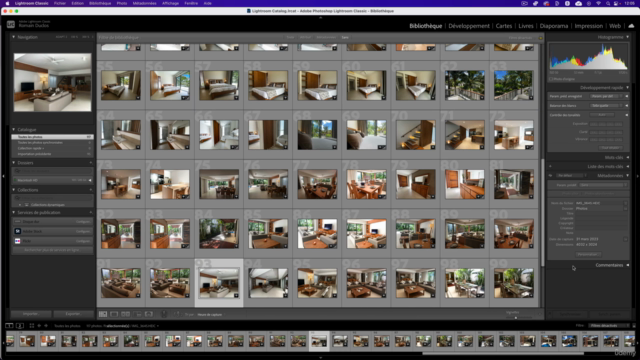Switch to the Diaporama module
This screenshot has height=360, width=640.
[x=553, y=26]
